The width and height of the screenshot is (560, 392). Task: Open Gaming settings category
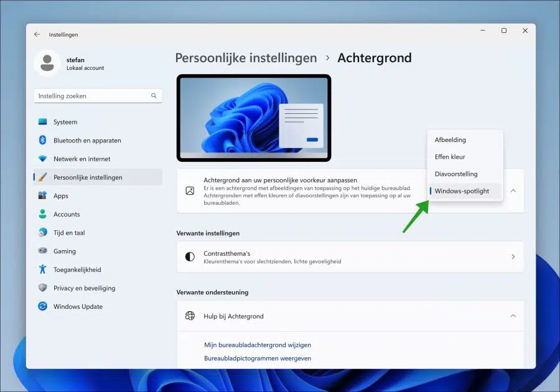tap(98, 251)
